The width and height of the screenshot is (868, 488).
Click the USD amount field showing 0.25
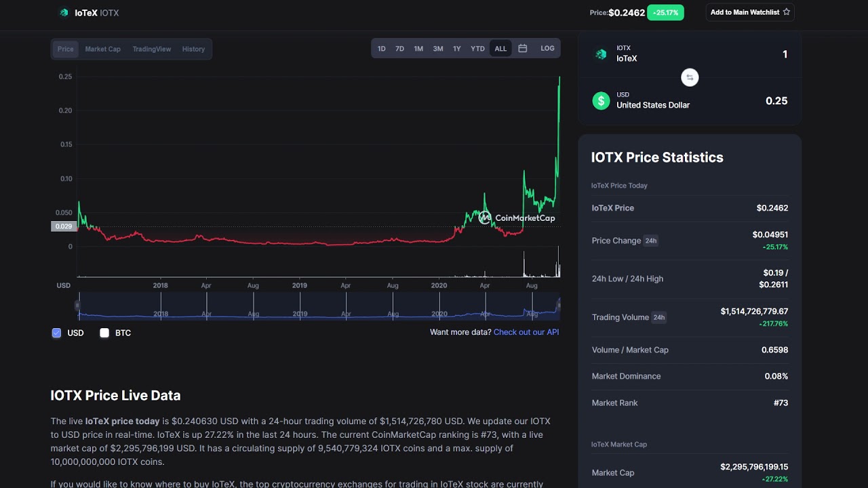click(776, 101)
